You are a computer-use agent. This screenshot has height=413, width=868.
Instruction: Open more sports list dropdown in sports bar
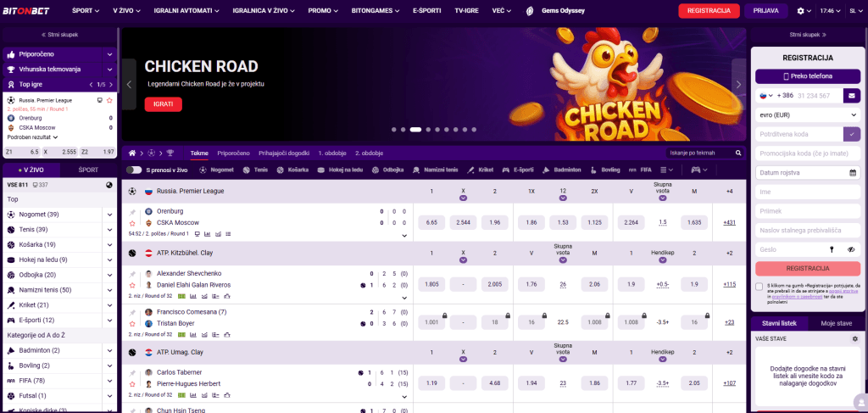click(x=667, y=170)
